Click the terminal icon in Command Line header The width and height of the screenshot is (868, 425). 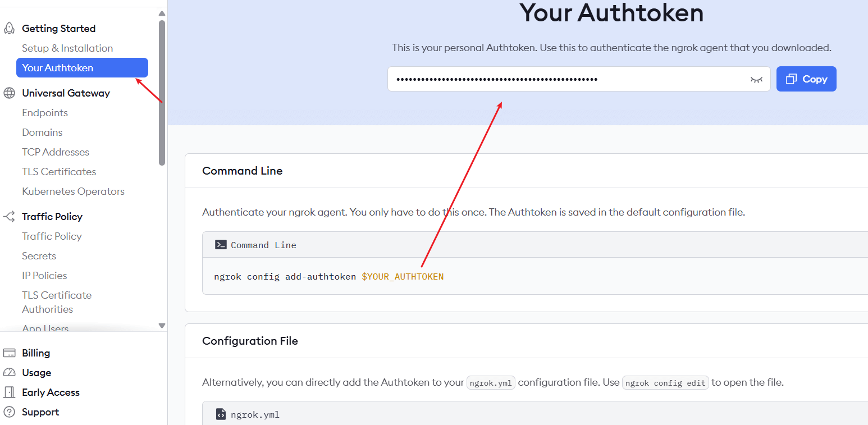click(x=221, y=245)
